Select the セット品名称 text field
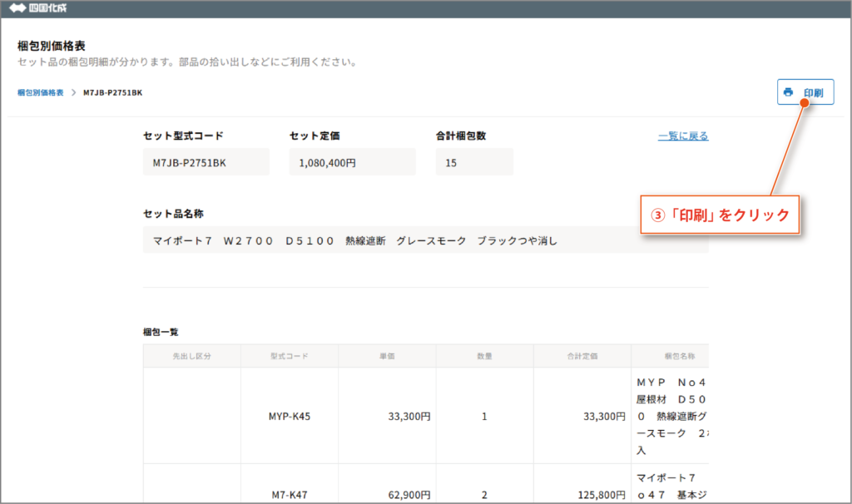Image resolution: width=852 pixels, height=504 pixels. pos(425,241)
